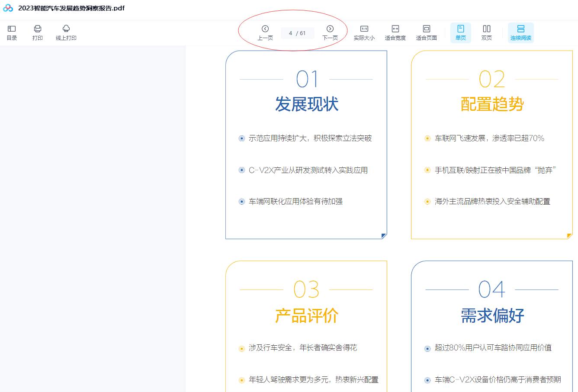Click the 产品评价 section heading
578x392 pixels.
307,316
